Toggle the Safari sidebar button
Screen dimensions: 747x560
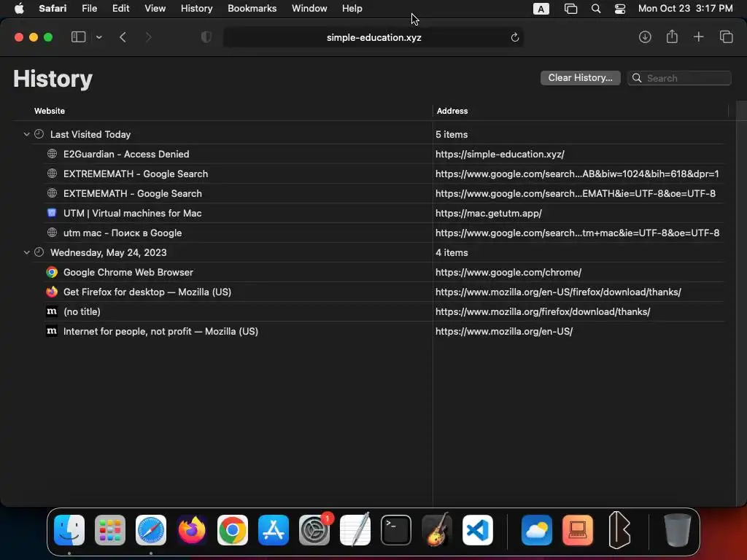(x=78, y=36)
